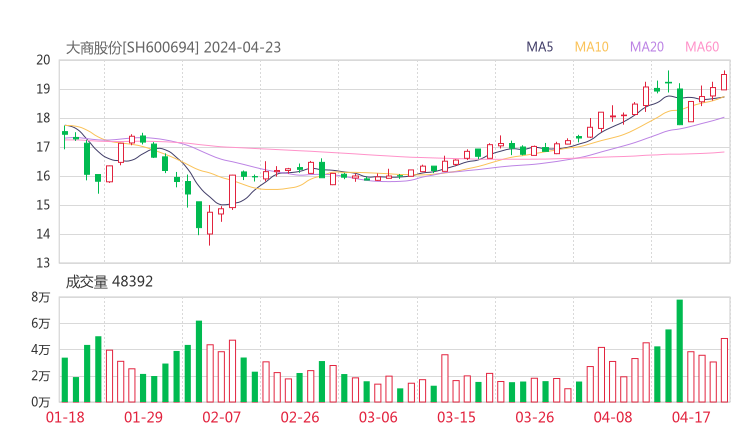Screen dimensions: 740x440
Task: Click the price axis value 16
Action: tap(43, 176)
